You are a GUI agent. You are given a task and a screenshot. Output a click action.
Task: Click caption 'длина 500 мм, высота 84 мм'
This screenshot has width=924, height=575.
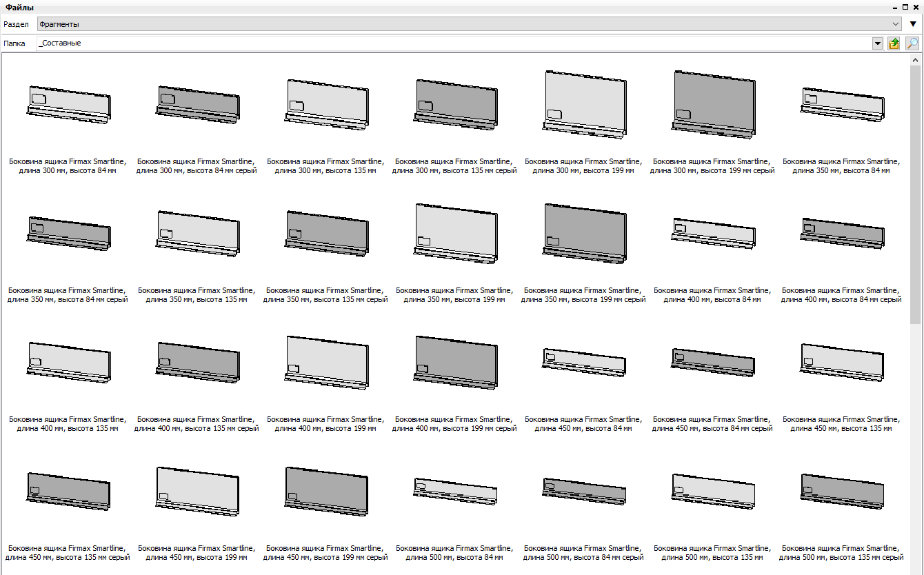pyautogui.click(x=454, y=557)
